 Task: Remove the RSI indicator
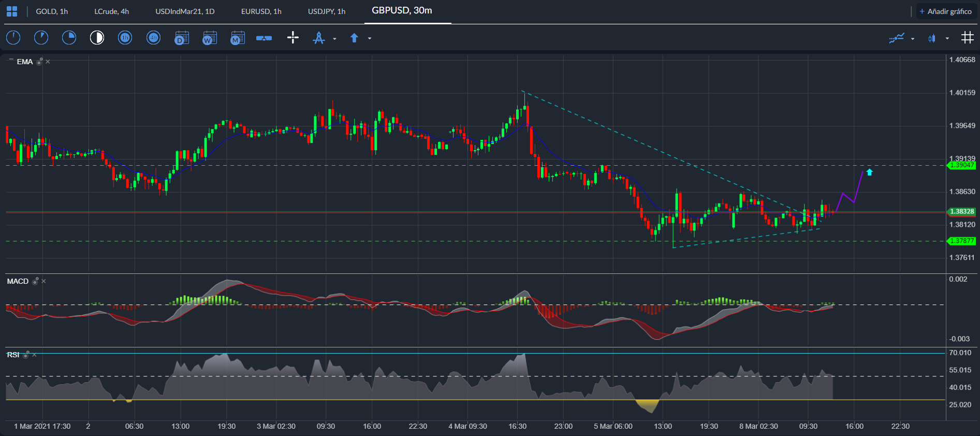pyautogui.click(x=34, y=355)
